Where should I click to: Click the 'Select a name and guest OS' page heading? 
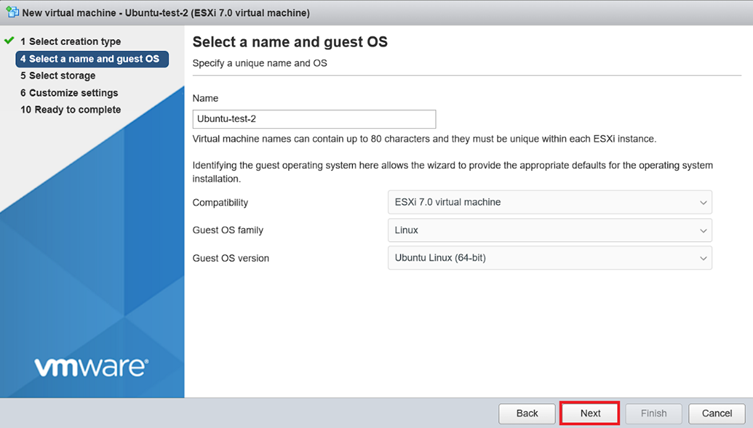point(289,42)
